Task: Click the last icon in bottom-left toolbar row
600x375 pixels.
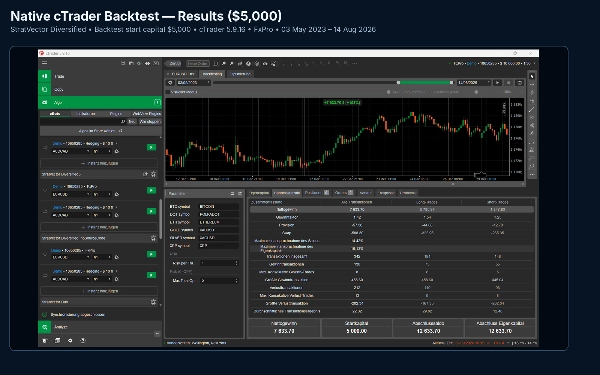Action: tap(83, 340)
